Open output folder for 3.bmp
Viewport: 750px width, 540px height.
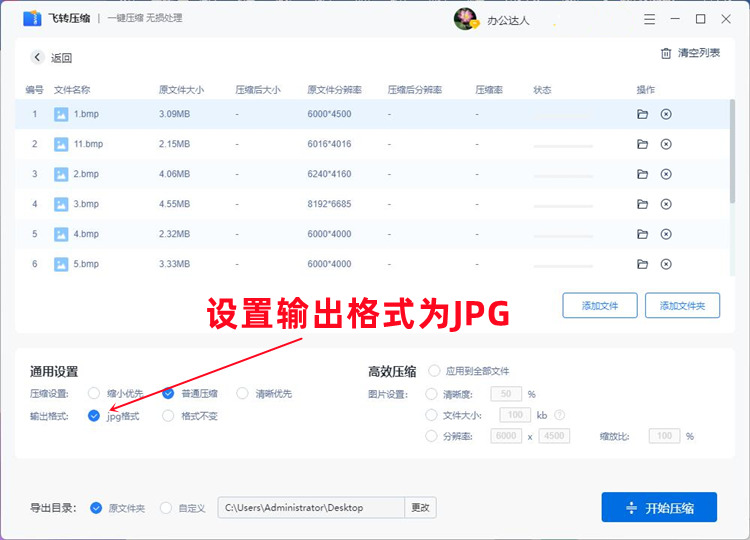click(642, 204)
